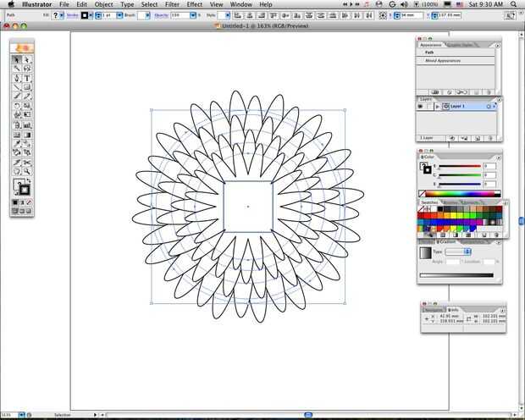525x420 pixels.
Task: Select the Pen tool
Action: 17,79
